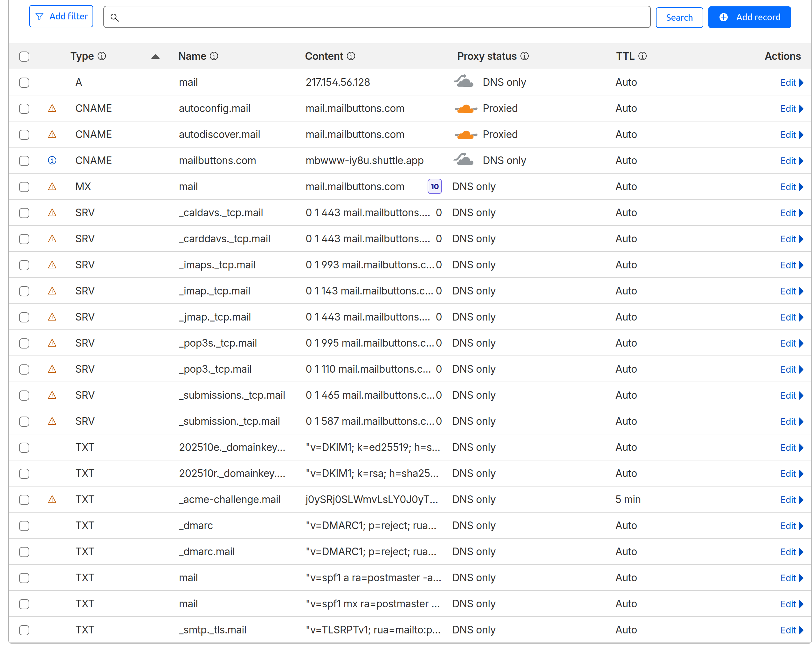Screen dimensions: 812x649
Task: Click the sort arrow on the Type column
Action: pos(155,57)
